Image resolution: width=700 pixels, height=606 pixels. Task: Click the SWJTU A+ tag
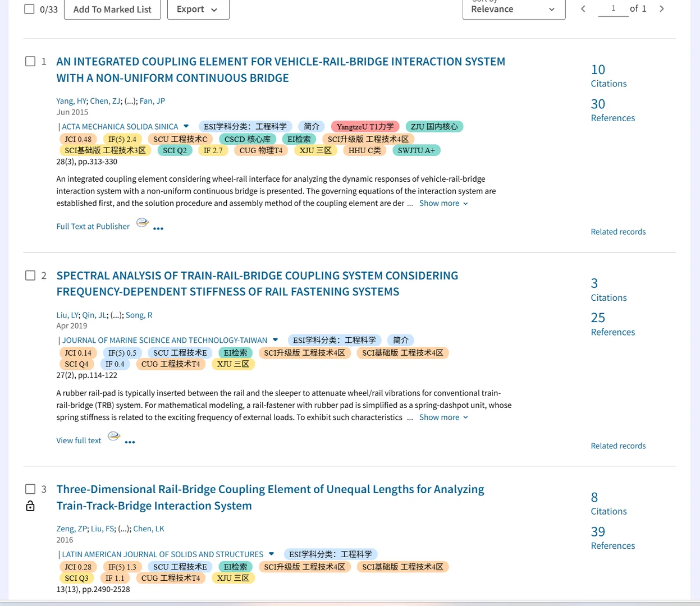click(417, 150)
